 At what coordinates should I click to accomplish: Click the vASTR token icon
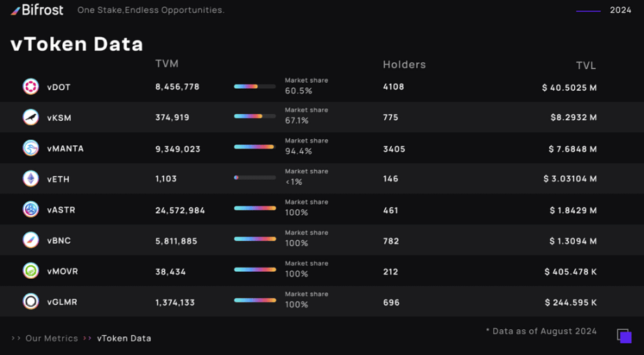pyautogui.click(x=31, y=210)
